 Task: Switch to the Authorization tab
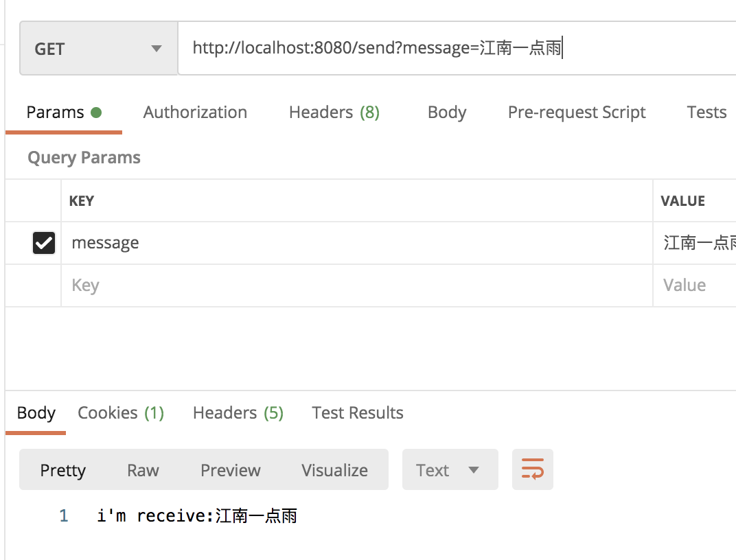click(195, 113)
